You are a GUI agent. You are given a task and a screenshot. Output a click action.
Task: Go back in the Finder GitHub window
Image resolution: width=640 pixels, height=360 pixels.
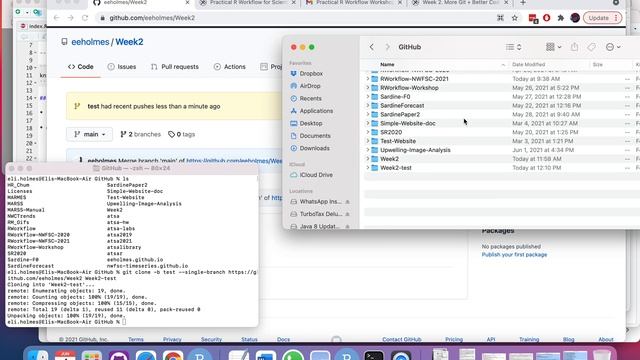[371, 47]
